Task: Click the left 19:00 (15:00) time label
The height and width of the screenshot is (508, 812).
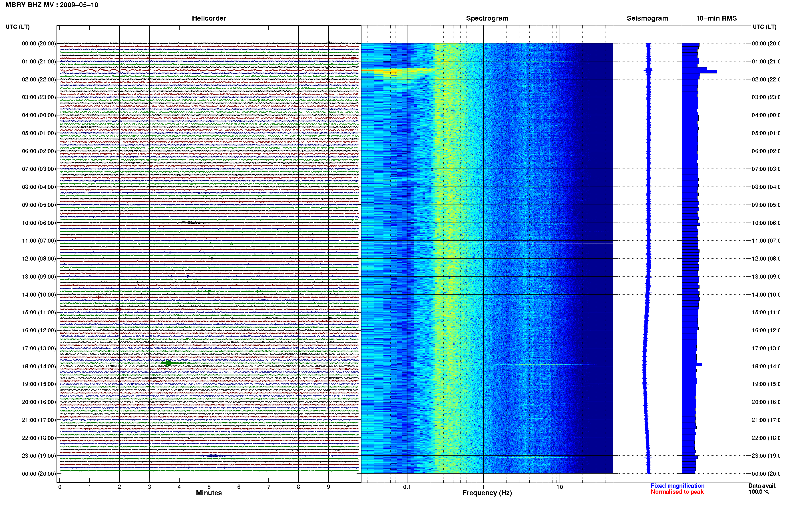Action: (39, 384)
